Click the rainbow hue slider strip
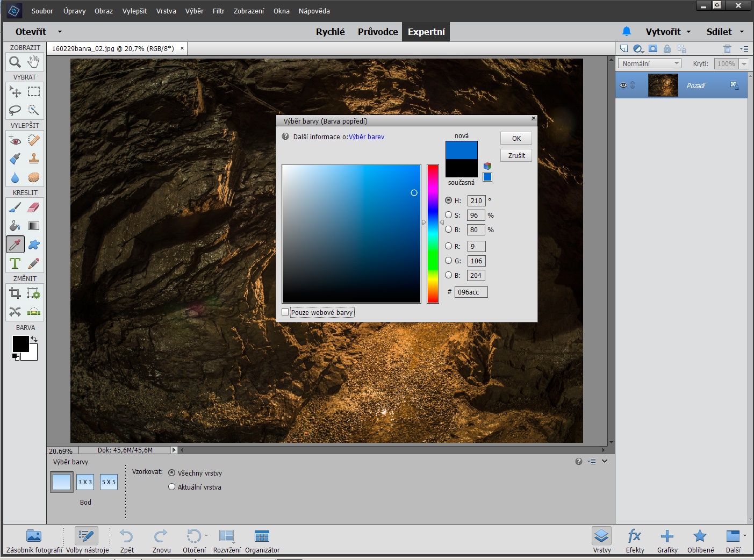 [433, 234]
